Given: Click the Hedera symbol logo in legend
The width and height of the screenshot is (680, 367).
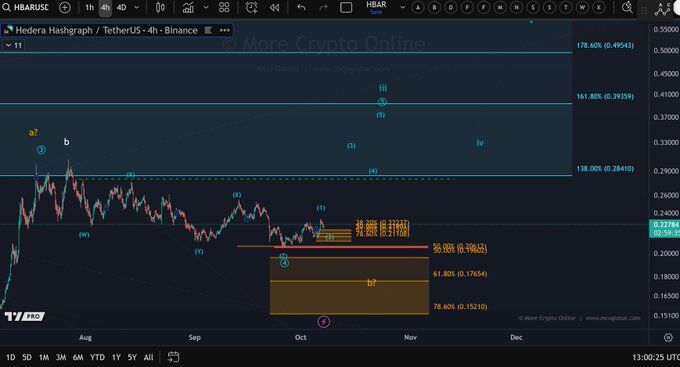Looking at the screenshot, I should coord(8,30).
